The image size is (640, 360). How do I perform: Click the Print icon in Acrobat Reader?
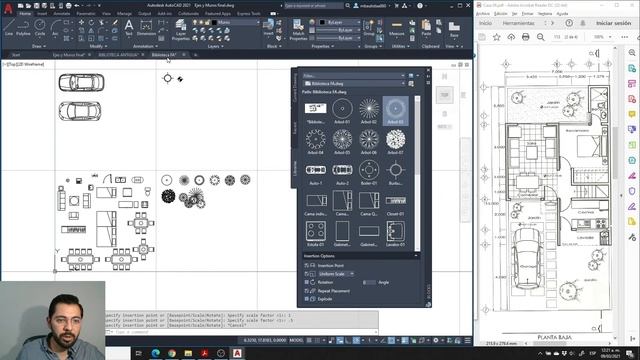tap(526, 37)
